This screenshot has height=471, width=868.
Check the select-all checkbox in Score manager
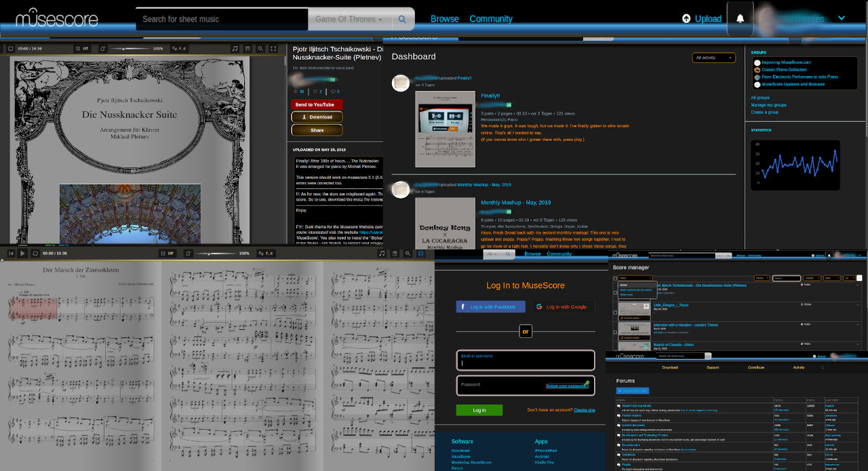(x=615, y=279)
